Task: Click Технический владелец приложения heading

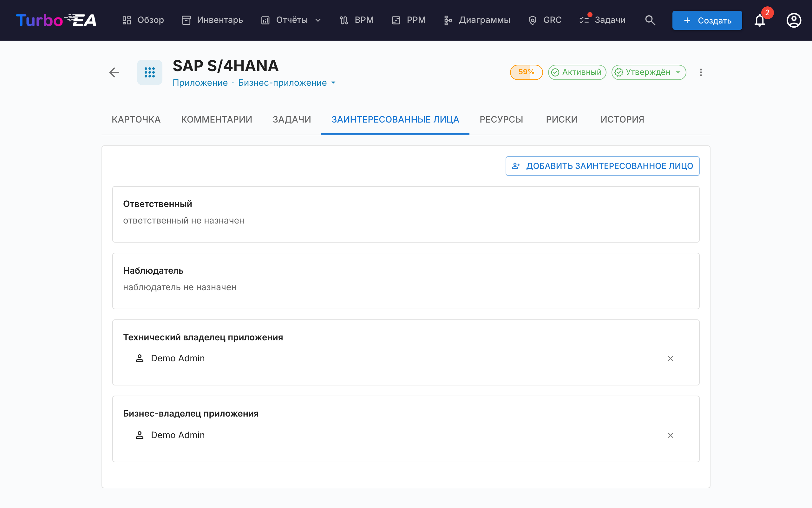Action: click(x=203, y=337)
